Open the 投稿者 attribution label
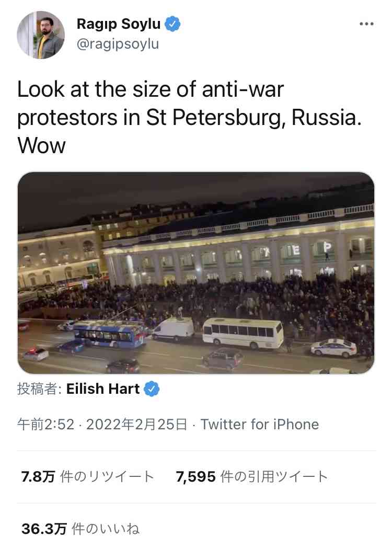Image resolution: width=392 pixels, height=536 pixels. pyautogui.click(x=39, y=389)
